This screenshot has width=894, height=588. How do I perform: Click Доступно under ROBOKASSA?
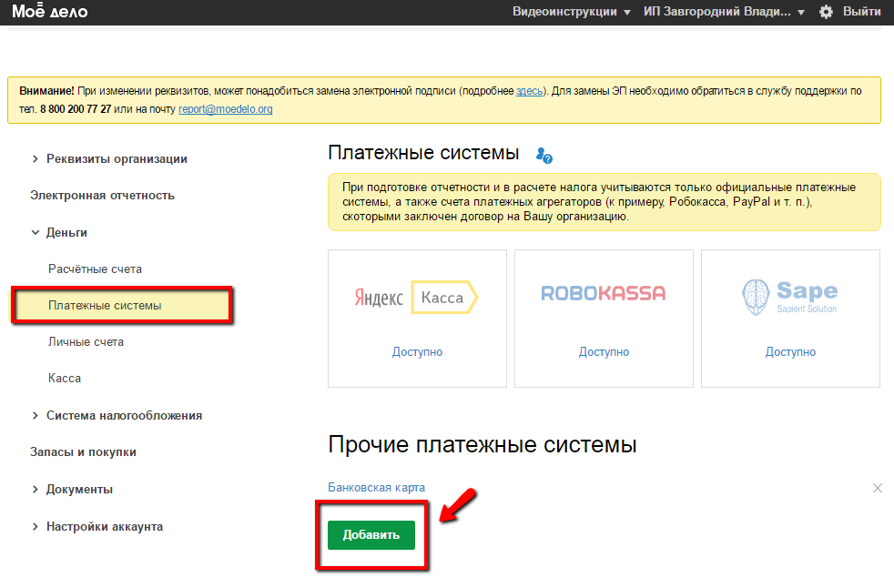(604, 352)
